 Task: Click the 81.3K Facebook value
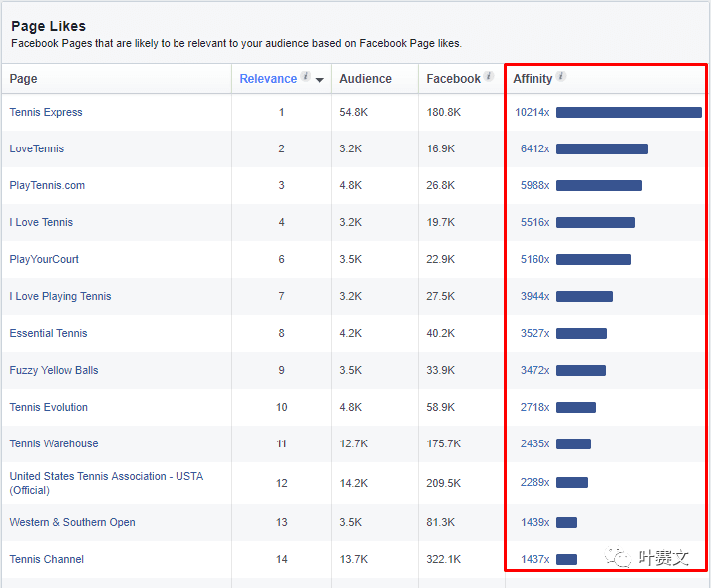point(441,523)
